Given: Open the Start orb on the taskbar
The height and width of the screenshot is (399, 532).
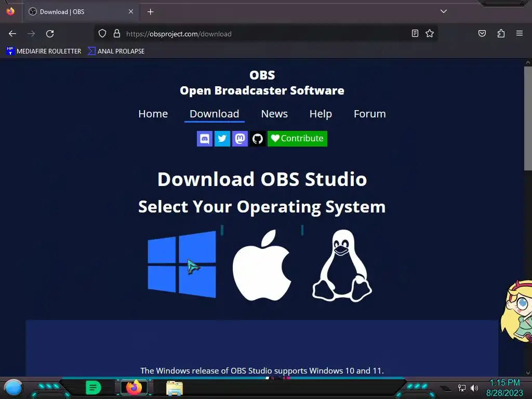Looking at the screenshot, I should [13, 388].
